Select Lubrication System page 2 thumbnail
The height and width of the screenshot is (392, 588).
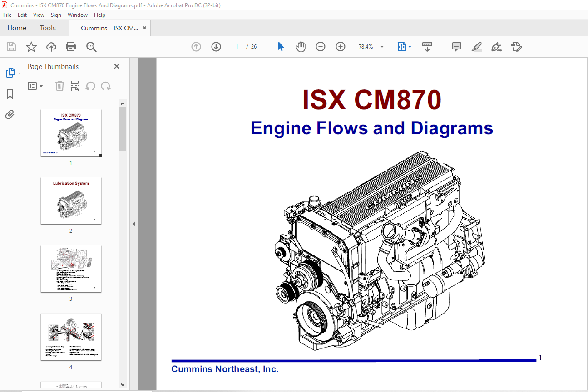[x=71, y=201]
